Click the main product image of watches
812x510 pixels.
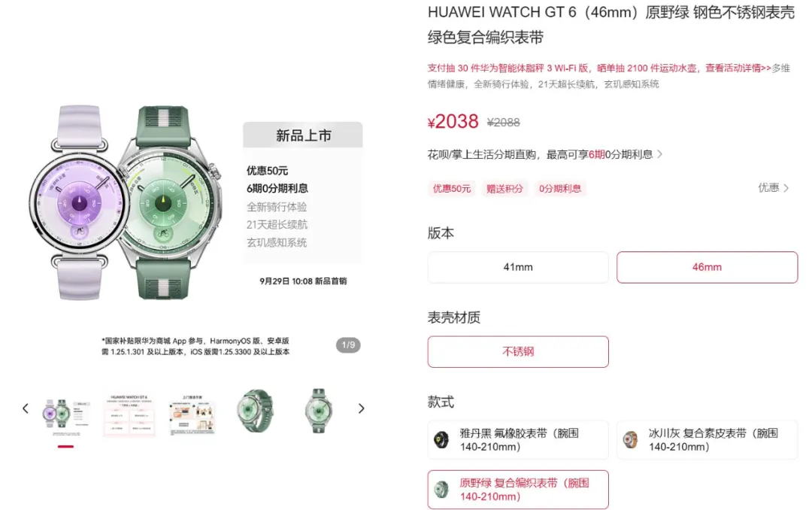[x=126, y=203]
